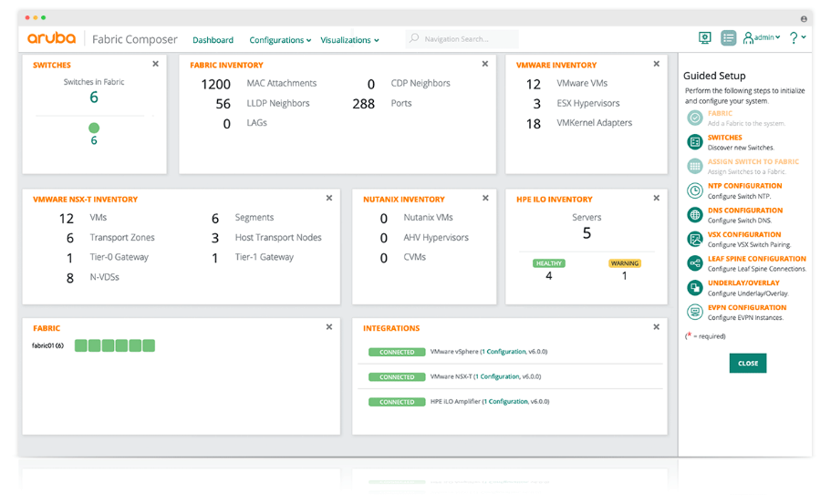
Task: Open the FABRIC guided setup link
Action: (x=720, y=113)
